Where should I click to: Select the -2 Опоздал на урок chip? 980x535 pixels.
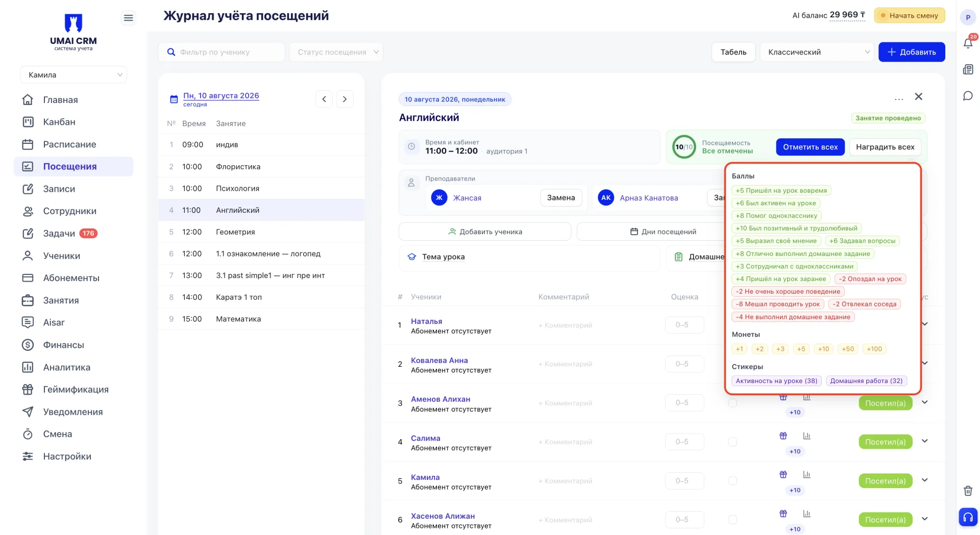pos(870,279)
